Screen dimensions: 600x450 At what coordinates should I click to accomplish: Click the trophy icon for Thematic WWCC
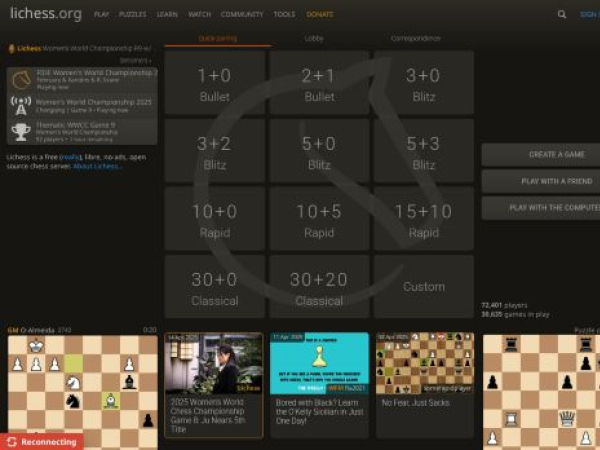[x=21, y=132]
